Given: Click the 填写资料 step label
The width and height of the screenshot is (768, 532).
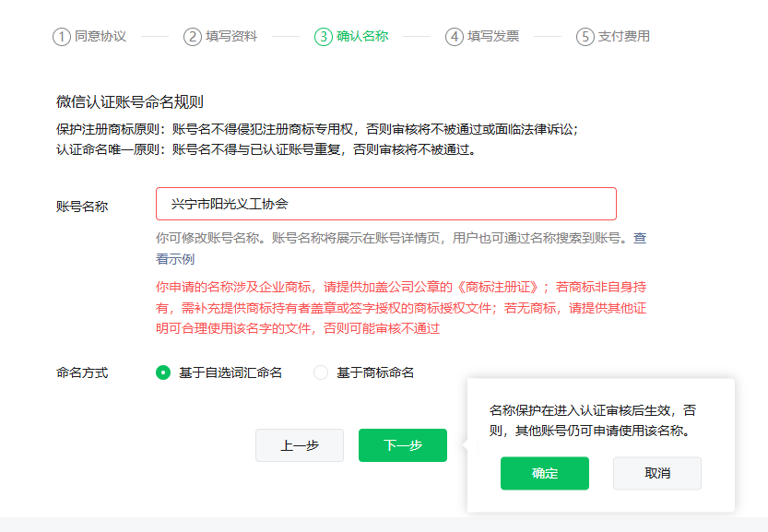Looking at the screenshot, I should (x=231, y=36).
